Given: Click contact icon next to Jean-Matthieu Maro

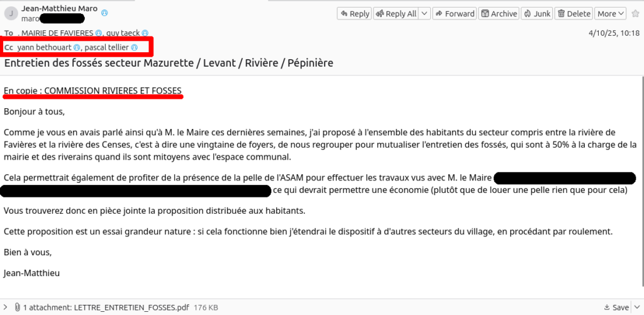Looking at the screenshot, I should [104, 13].
